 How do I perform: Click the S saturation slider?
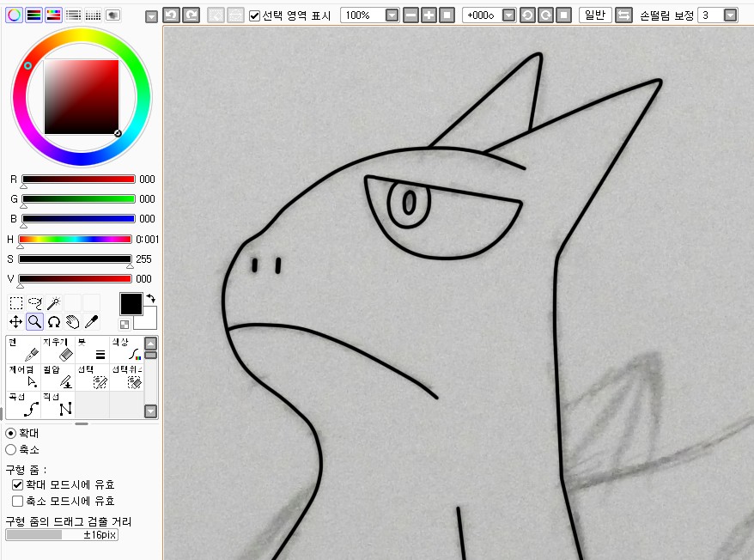coord(75,259)
